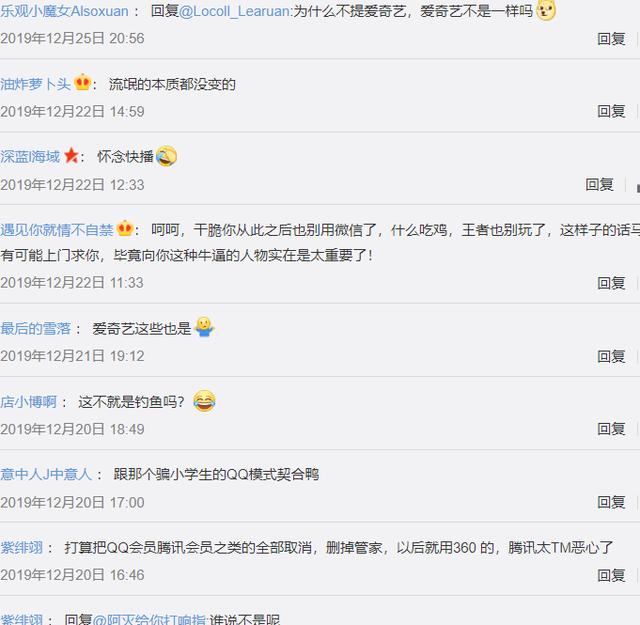Click the doge emoji in the top comment
The image size is (640, 625).
pos(546,10)
